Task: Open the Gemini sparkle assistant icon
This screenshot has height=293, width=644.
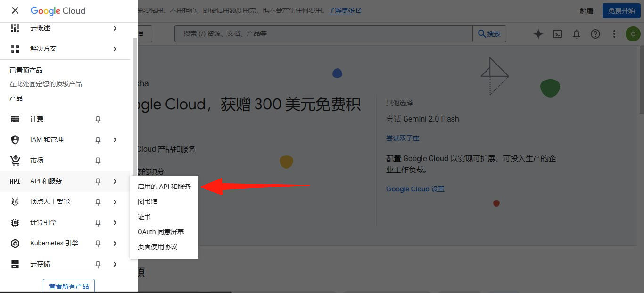Action: pyautogui.click(x=538, y=34)
